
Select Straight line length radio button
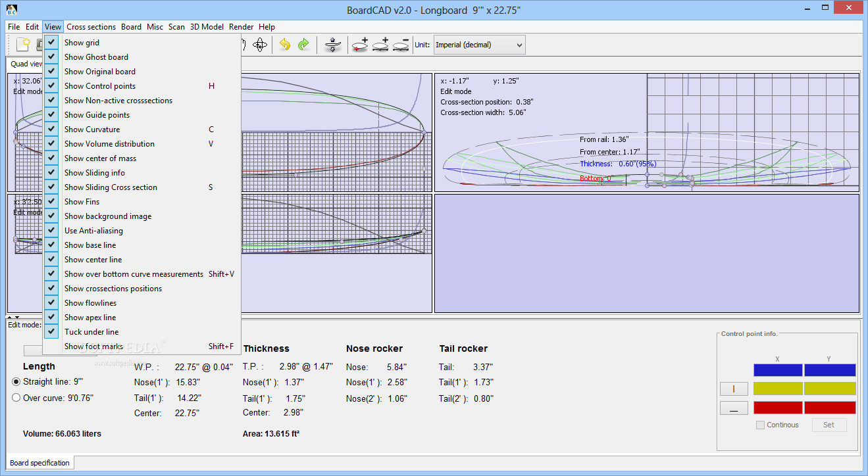click(16, 381)
